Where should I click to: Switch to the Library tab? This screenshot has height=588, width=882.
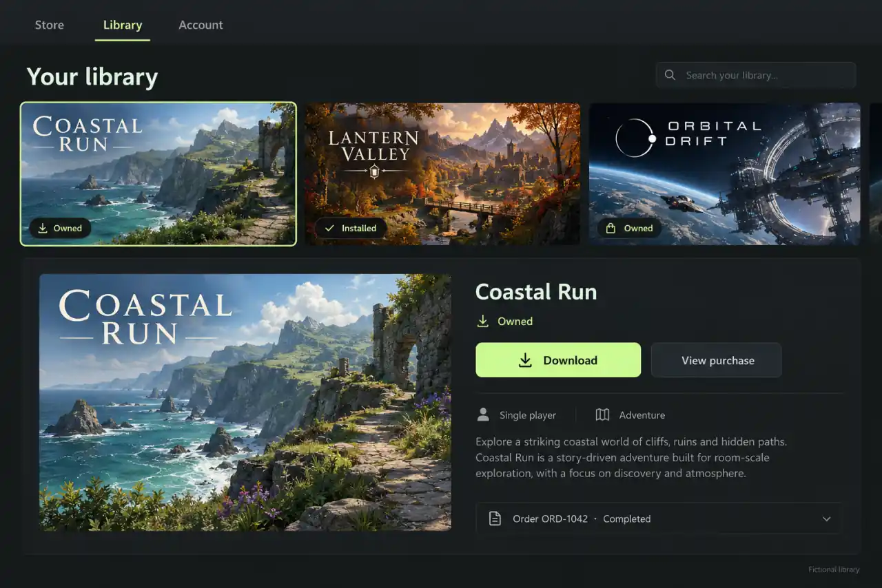[x=123, y=25]
